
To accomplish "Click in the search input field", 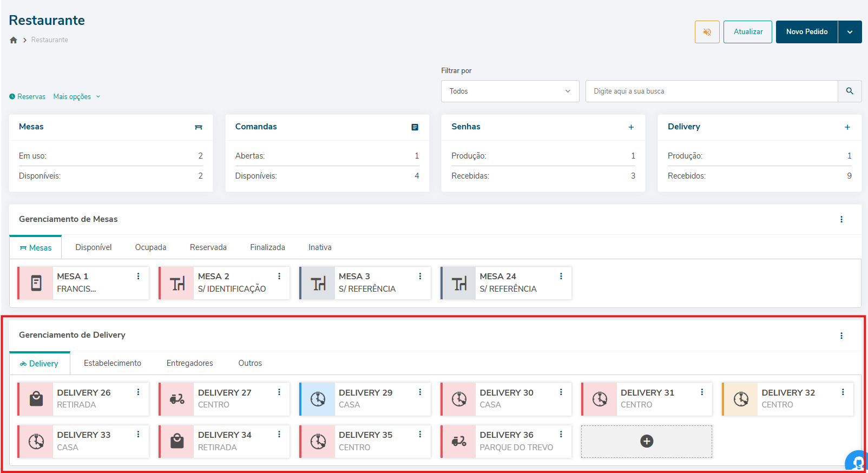I will click(x=711, y=91).
